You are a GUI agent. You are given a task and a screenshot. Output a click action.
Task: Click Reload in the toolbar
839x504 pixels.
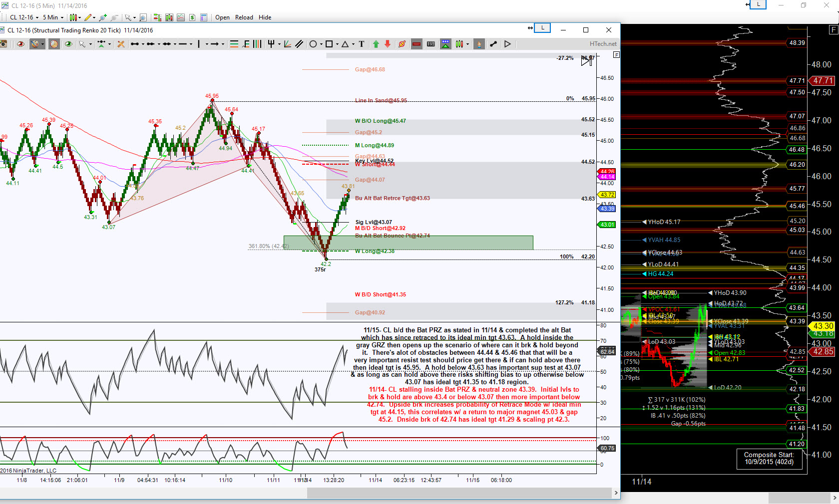coord(244,17)
